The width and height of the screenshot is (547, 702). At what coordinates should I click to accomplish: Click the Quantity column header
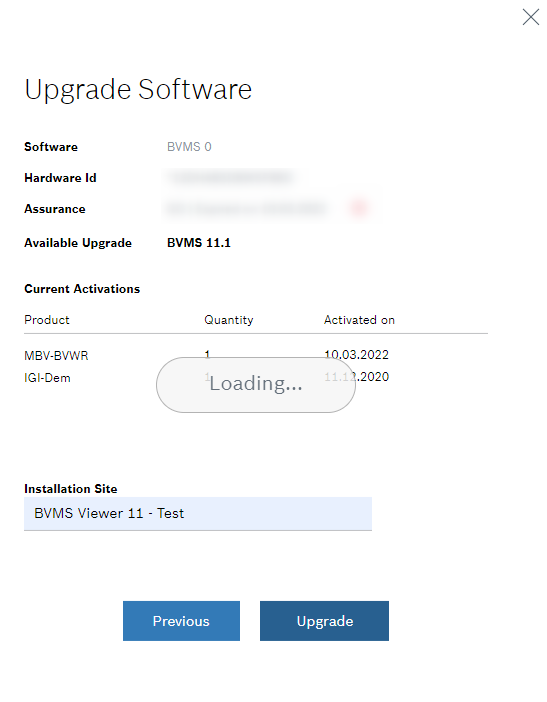(229, 320)
